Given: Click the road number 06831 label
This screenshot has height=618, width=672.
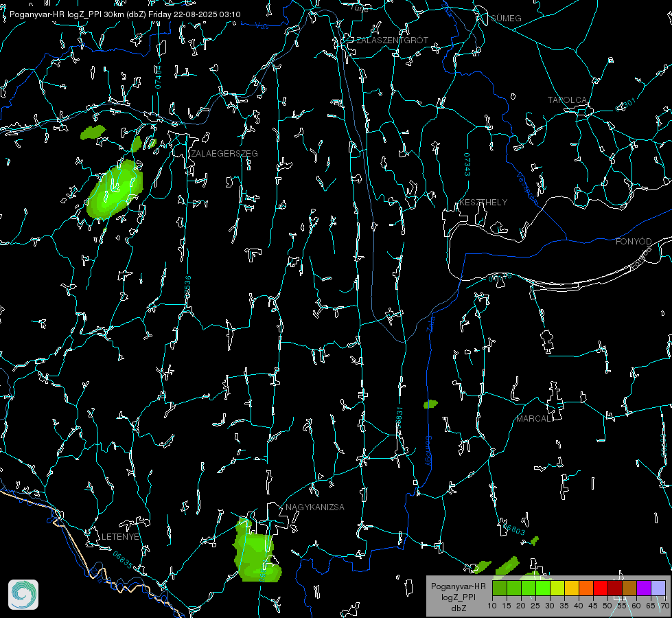Looking at the screenshot, I should [399, 418].
